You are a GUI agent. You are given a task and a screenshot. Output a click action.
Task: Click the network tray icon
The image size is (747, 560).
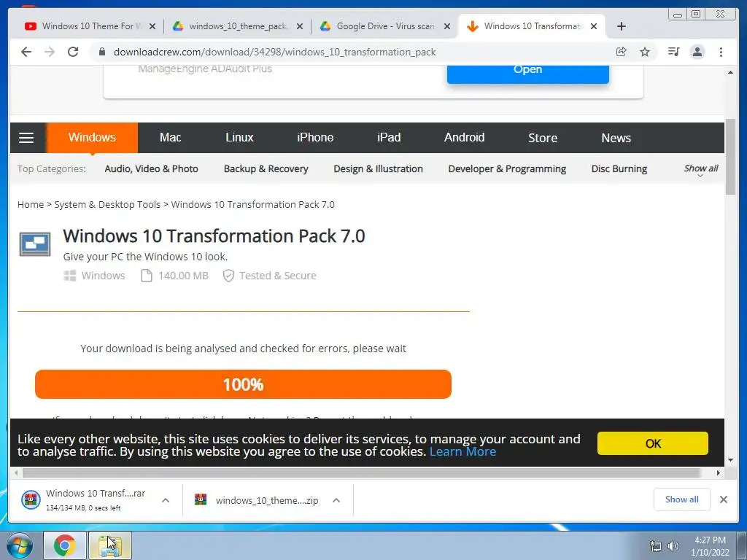coord(656,546)
